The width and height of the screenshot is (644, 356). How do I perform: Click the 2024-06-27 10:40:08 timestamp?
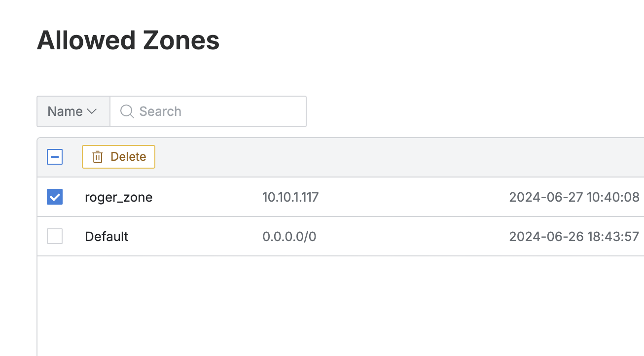574,197
